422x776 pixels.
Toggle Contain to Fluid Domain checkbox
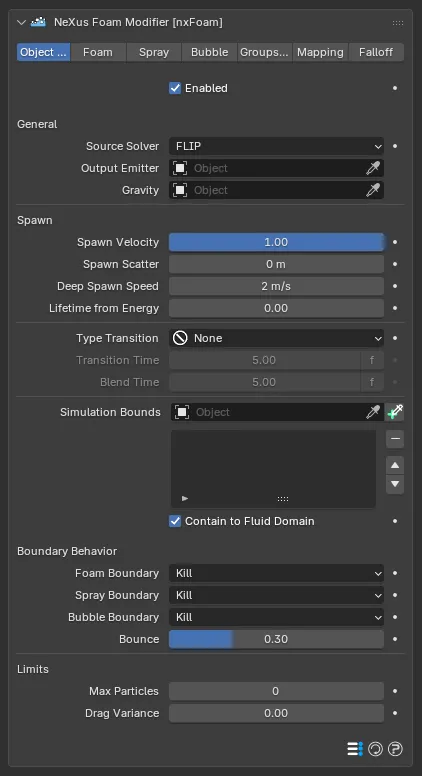(175, 521)
